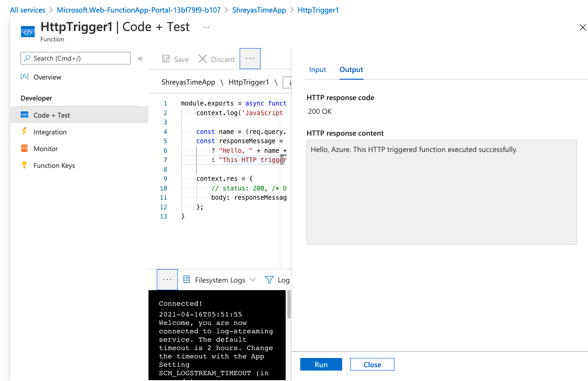Click HttpTrigger1 in the editor file path
The height and width of the screenshot is (381, 588).
click(x=249, y=82)
